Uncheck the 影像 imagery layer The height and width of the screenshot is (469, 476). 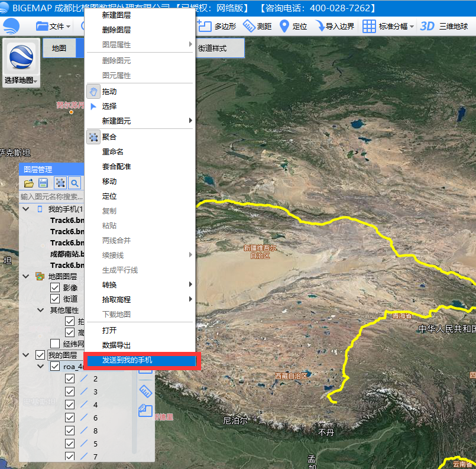[x=55, y=287]
